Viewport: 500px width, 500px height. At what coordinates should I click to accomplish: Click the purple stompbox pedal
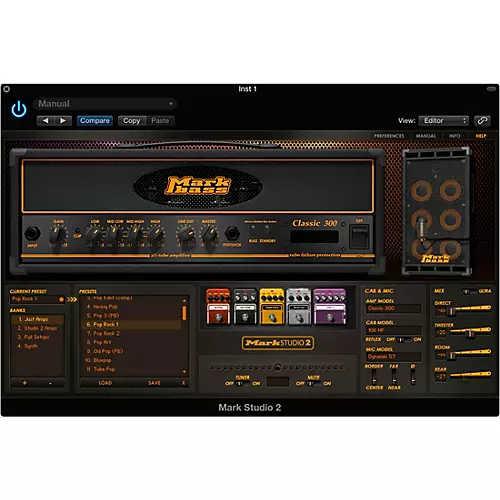(329, 306)
